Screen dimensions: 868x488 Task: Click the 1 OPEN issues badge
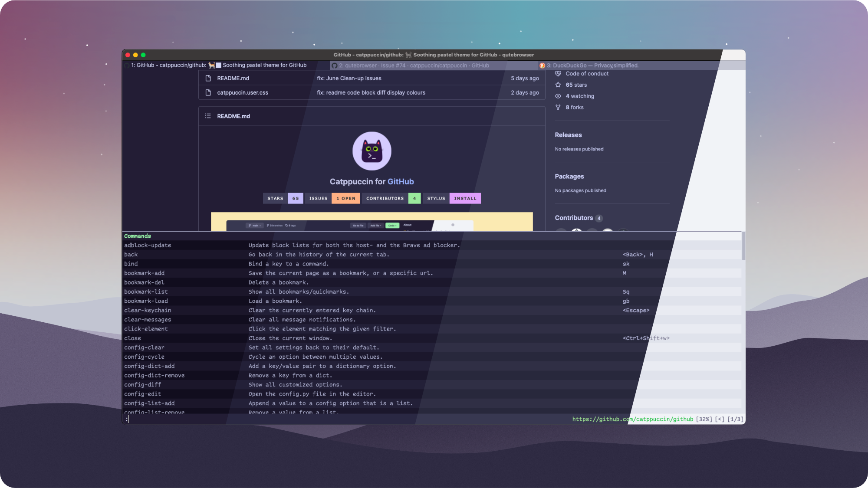[x=345, y=198]
